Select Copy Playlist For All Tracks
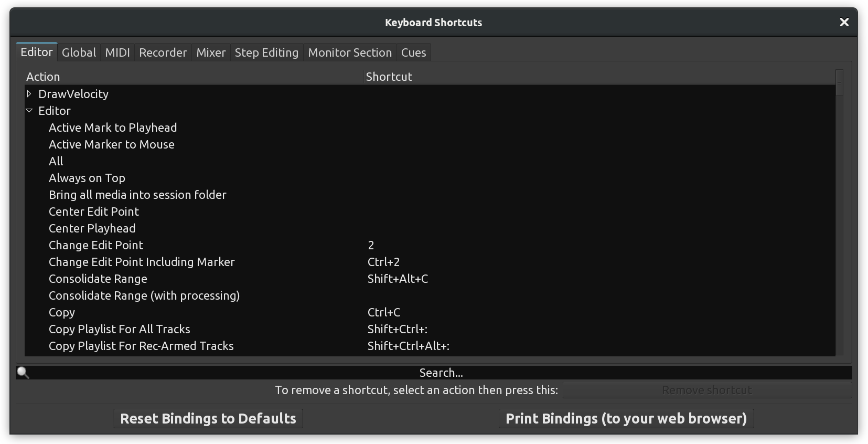 [430, 329]
